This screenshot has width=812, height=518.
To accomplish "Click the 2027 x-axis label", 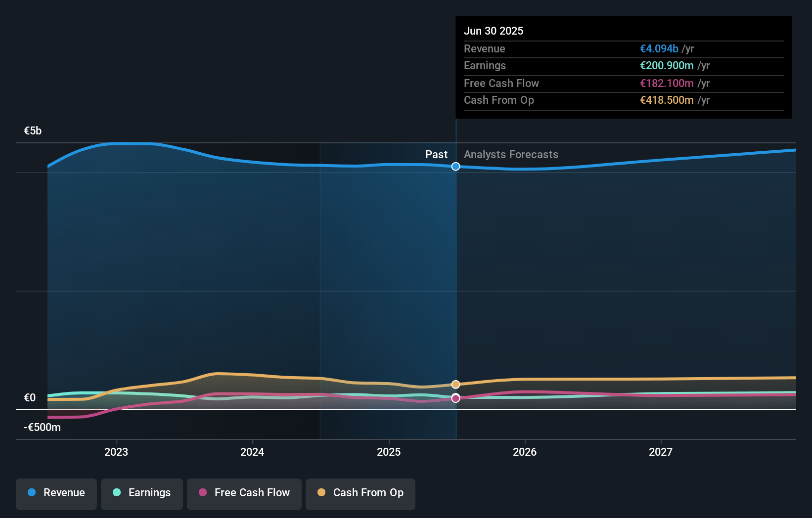I will 661,452.
